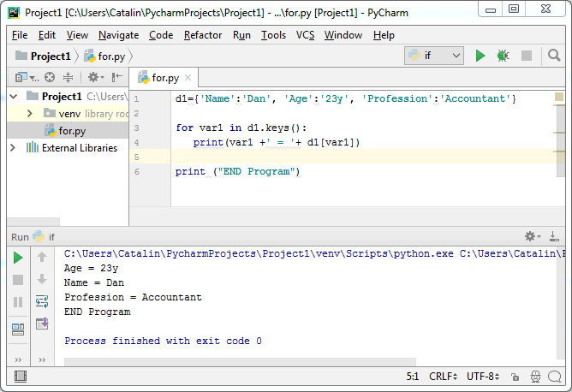572x392 pixels.
Task: Run the 'if' configuration with green arrow
Action: click(480, 56)
